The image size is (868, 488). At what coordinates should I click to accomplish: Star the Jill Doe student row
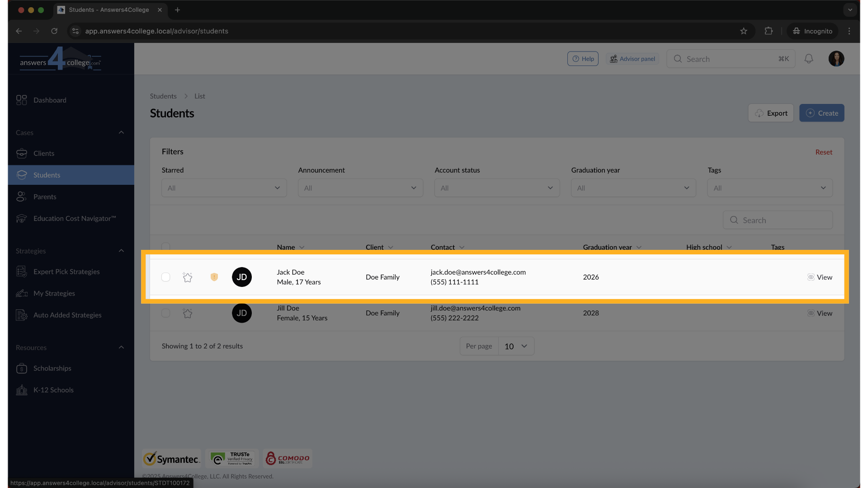pyautogui.click(x=188, y=313)
